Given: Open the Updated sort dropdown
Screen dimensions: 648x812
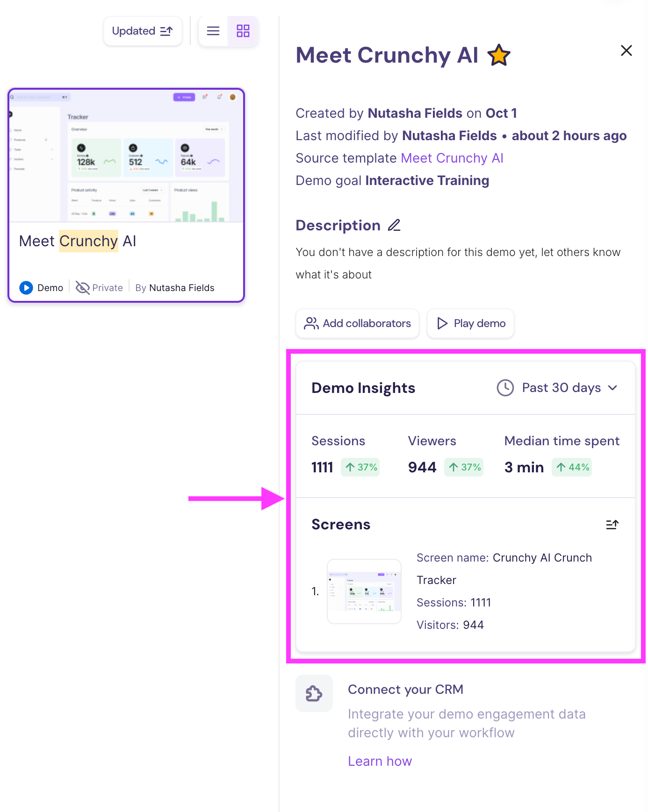Looking at the screenshot, I should click(x=143, y=31).
